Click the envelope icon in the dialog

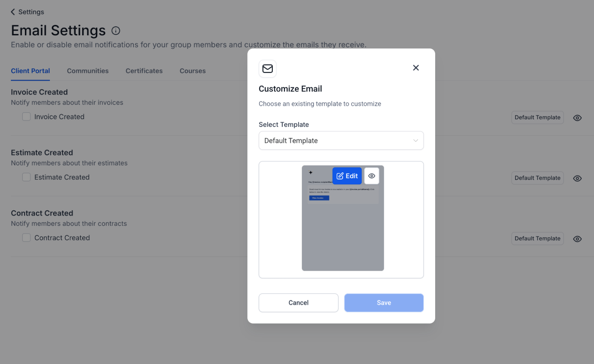(x=268, y=68)
